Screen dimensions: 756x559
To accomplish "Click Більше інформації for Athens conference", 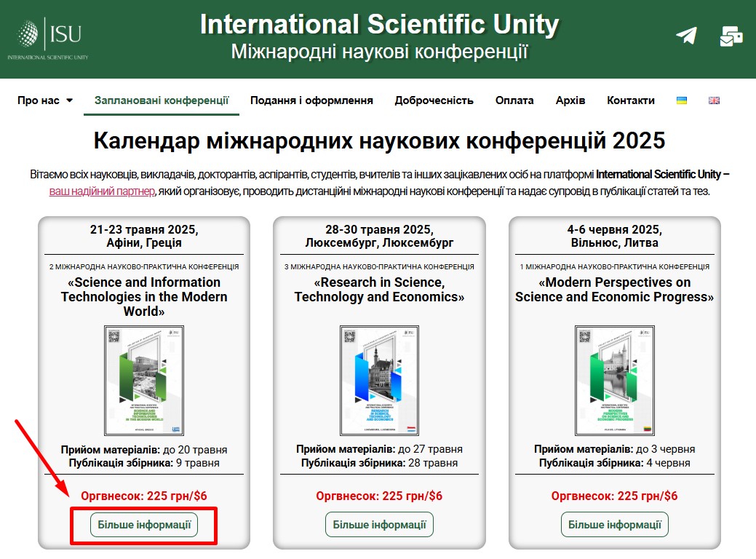I will pos(144,525).
